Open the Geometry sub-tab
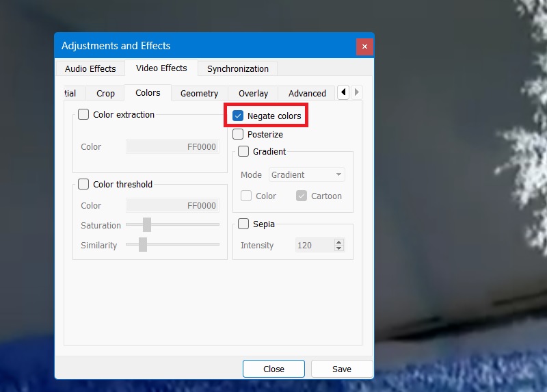Viewport: 547px width, 392px height. [199, 93]
